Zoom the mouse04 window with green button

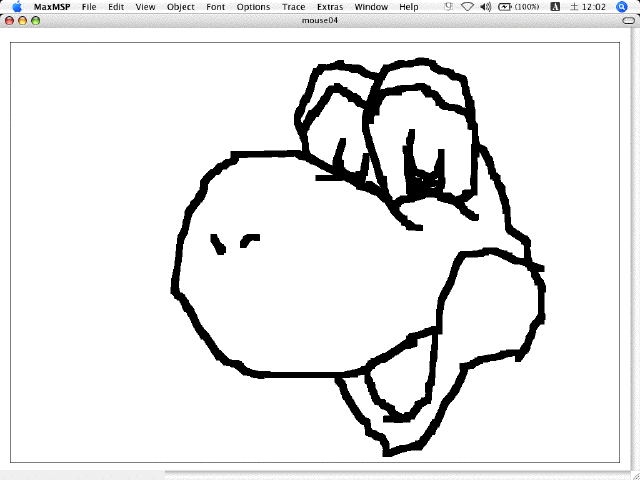click(36, 21)
